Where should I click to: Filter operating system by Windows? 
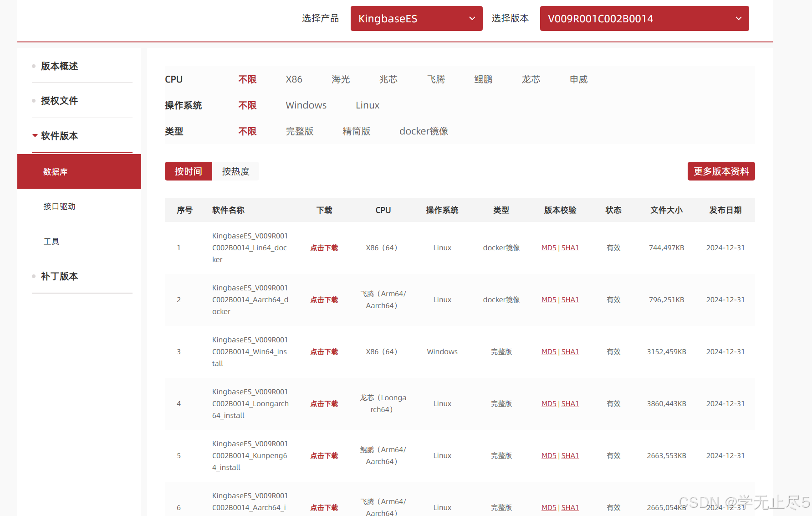click(x=306, y=105)
